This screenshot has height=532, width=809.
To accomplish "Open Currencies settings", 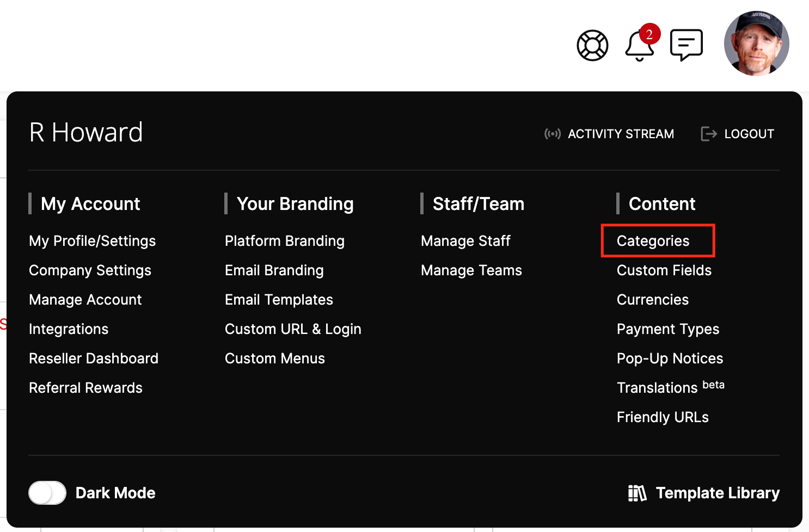I will 653,300.
